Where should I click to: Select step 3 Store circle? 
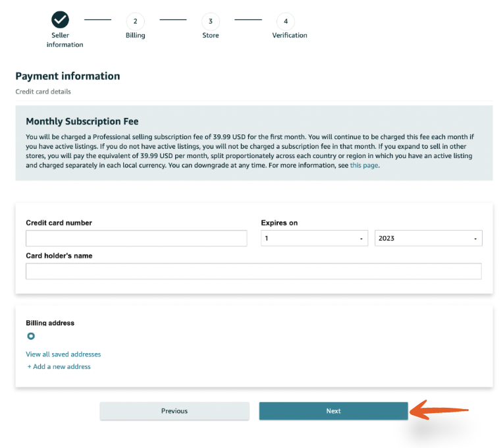pos(211,22)
